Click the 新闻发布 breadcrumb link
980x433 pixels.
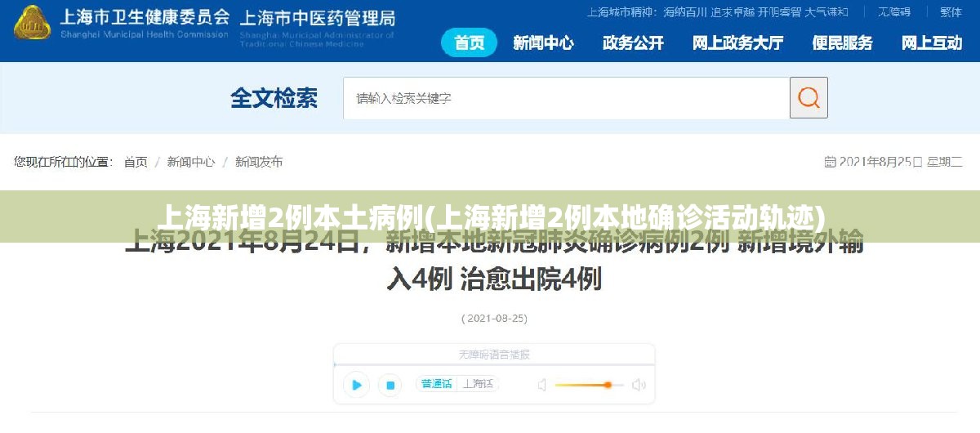(x=259, y=162)
